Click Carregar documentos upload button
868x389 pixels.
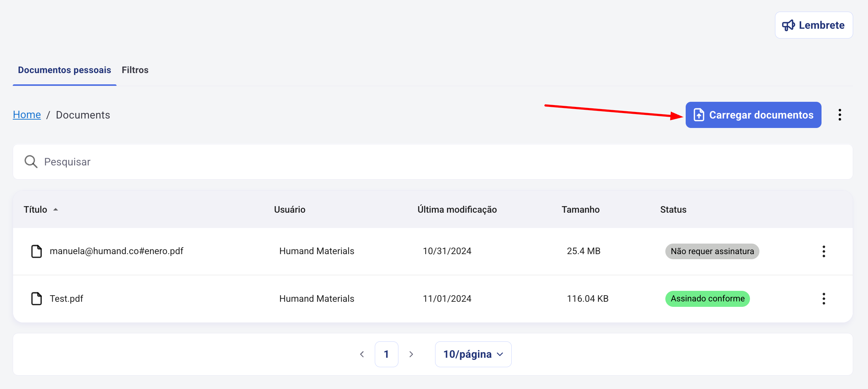[753, 115]
